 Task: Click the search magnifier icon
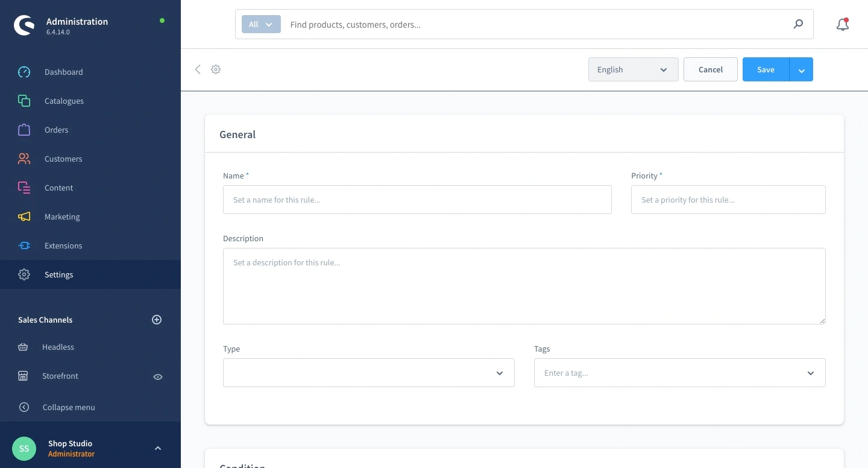(798, 25)
